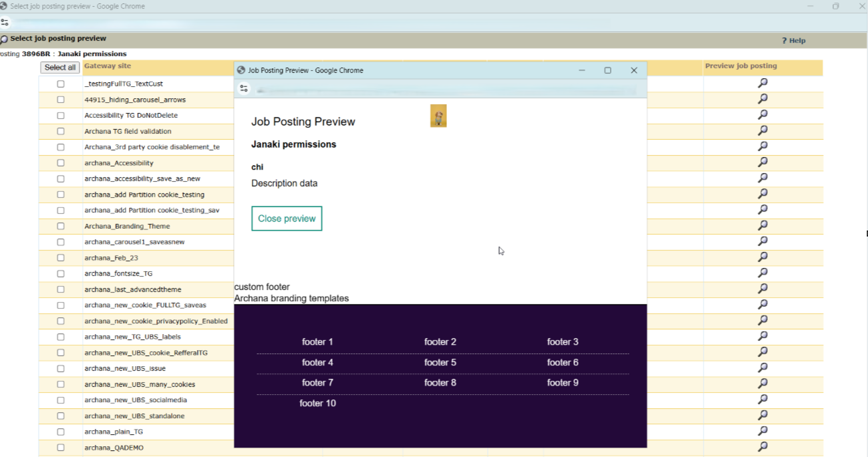Click the footer 1 link

coord(317,342)
